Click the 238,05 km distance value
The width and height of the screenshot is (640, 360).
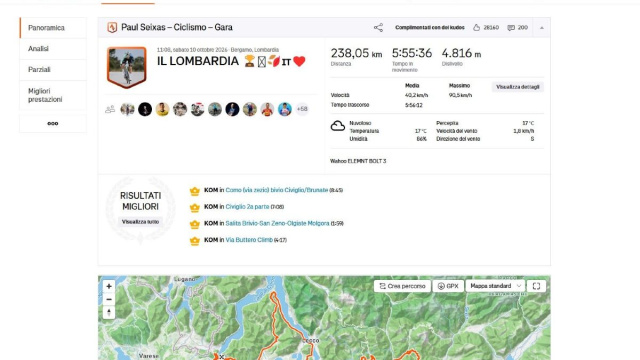click(x=356, y=53)
